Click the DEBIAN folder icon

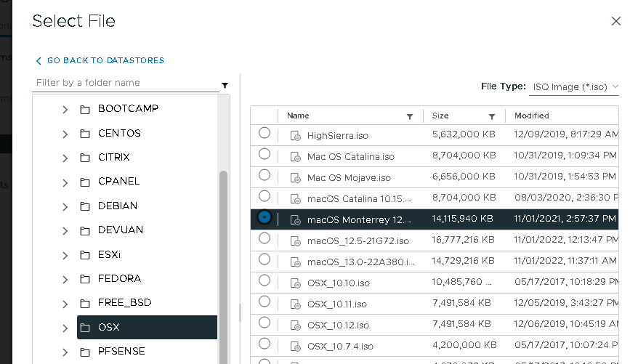85,206
